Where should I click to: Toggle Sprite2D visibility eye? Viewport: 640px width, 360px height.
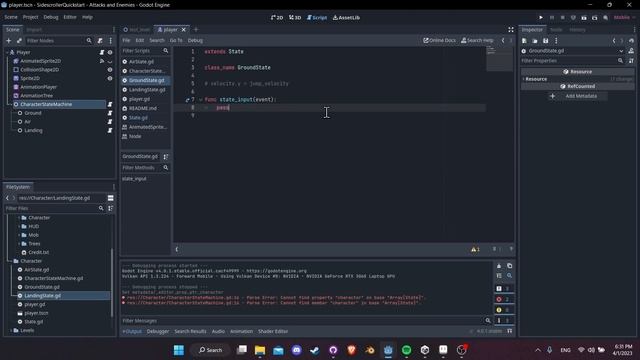(x=110, y=78)
